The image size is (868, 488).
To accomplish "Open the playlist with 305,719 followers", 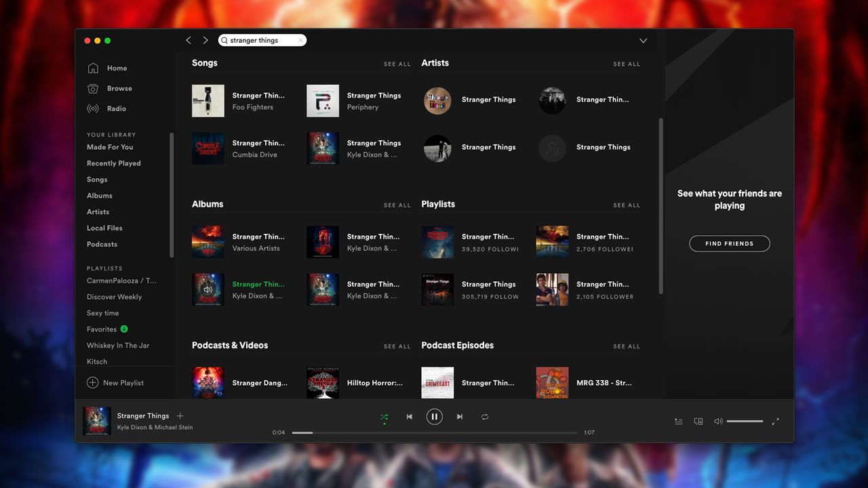I will 437,289.
